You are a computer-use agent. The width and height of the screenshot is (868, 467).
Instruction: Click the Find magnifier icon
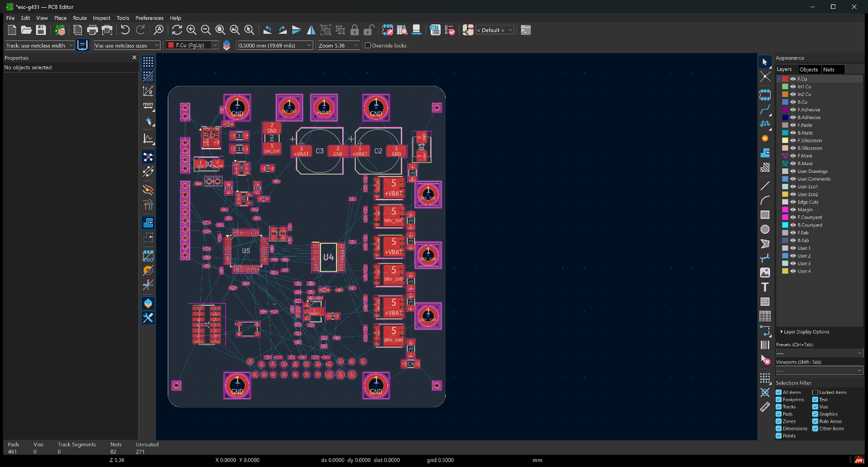(159, 30)
